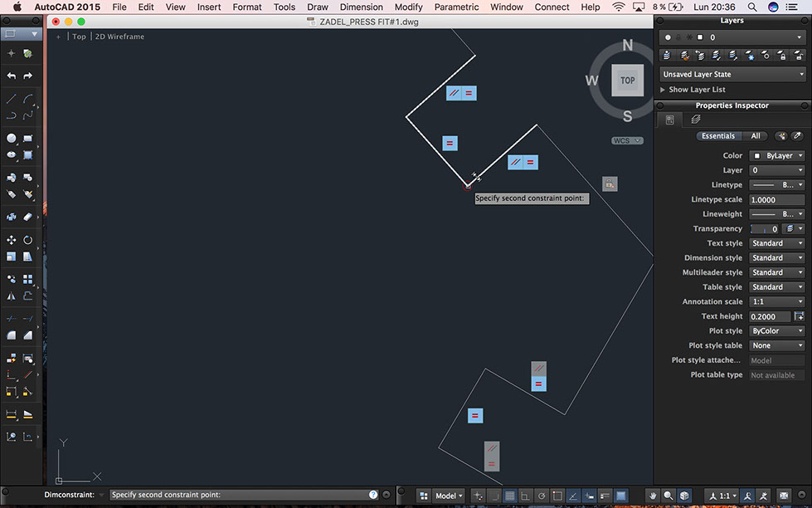Toggle Ortho mode in status bar
The height and width of the screenshot is (508, 812).
525,496
